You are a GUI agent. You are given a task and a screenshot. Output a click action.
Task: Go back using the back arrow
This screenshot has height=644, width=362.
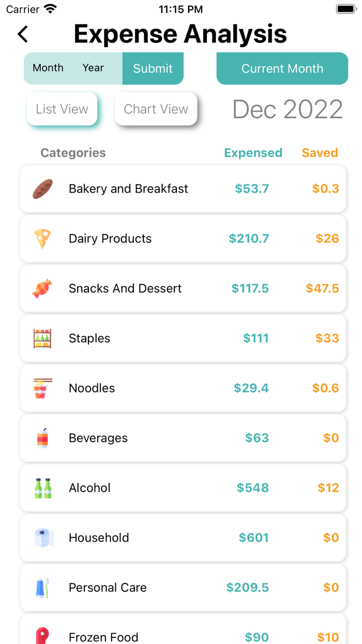tap(23, 34)
